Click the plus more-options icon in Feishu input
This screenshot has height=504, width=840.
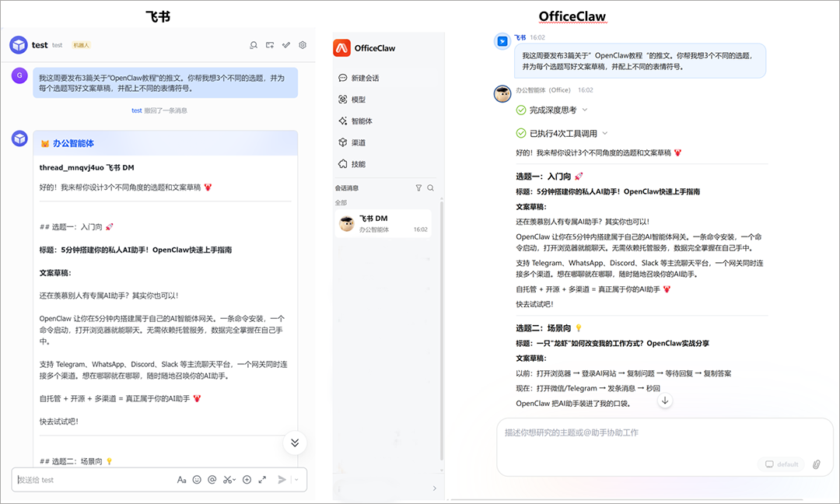coord(247,480)
